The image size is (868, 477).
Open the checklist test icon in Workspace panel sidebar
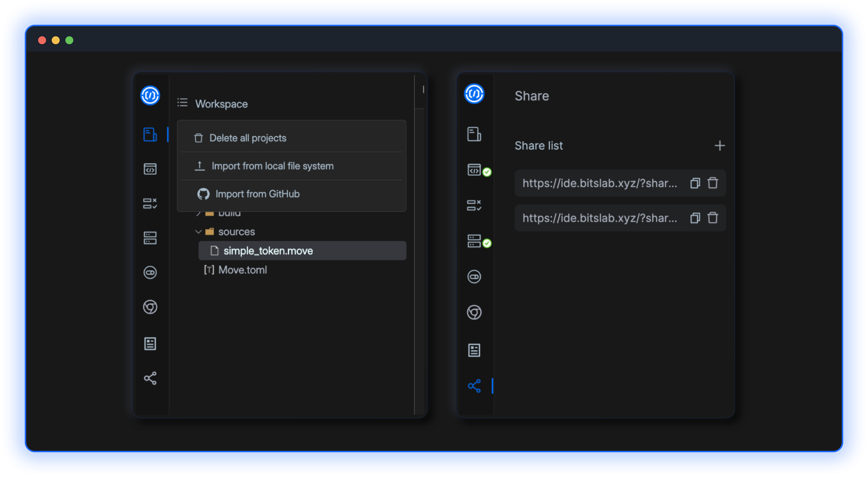point(150,203)
